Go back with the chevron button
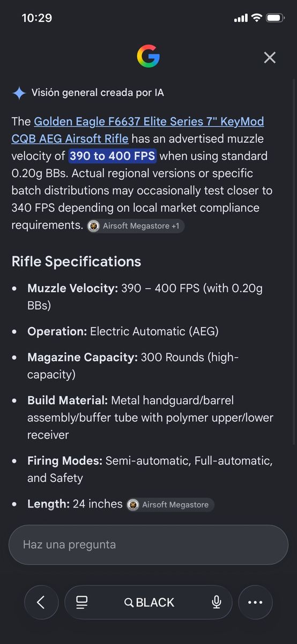Image resolution: width=297 pixels, height=644 pixels. pyautogui.click(x=41, y=602)
